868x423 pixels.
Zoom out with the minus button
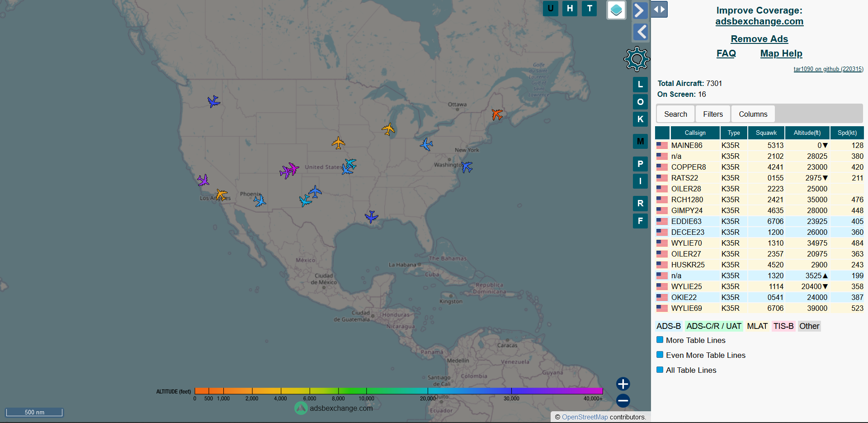point(623,400)
